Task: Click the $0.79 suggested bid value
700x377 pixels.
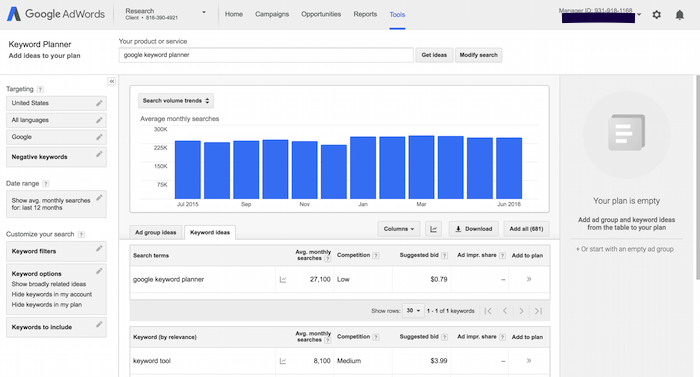Action: (x=439, y=279)
